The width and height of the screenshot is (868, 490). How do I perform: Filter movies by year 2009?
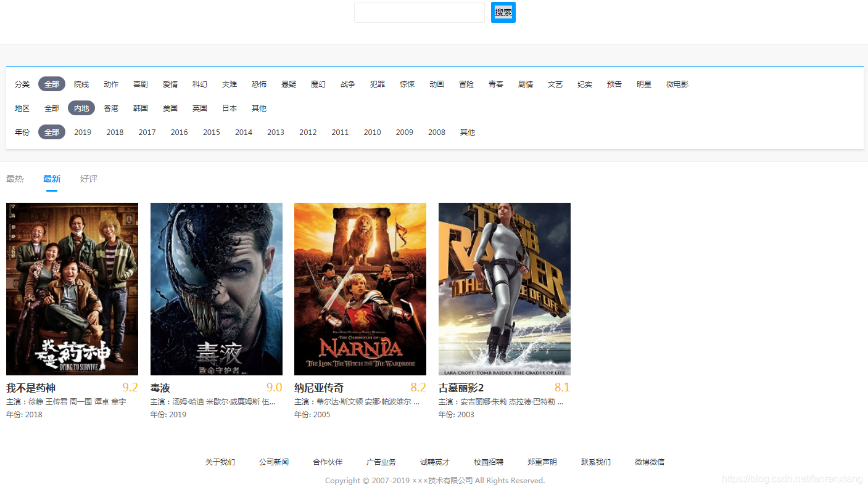405,132
